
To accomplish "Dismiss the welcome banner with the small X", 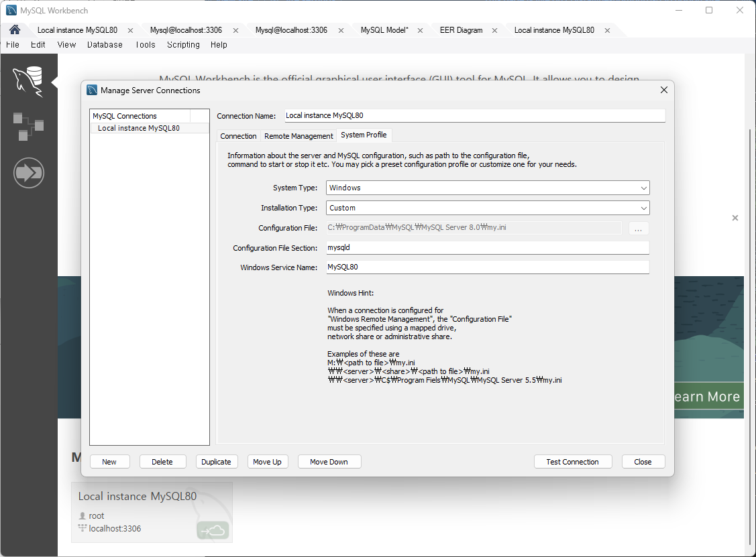I will pos(735,218).
